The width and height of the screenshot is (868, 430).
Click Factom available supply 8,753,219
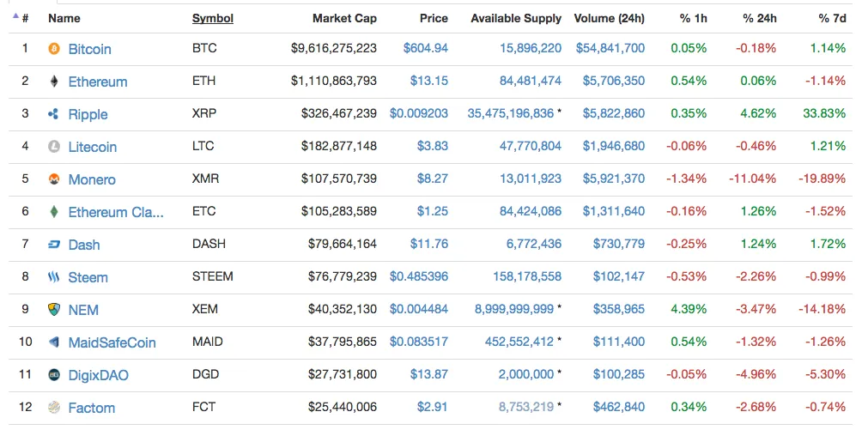pos(526,407)
